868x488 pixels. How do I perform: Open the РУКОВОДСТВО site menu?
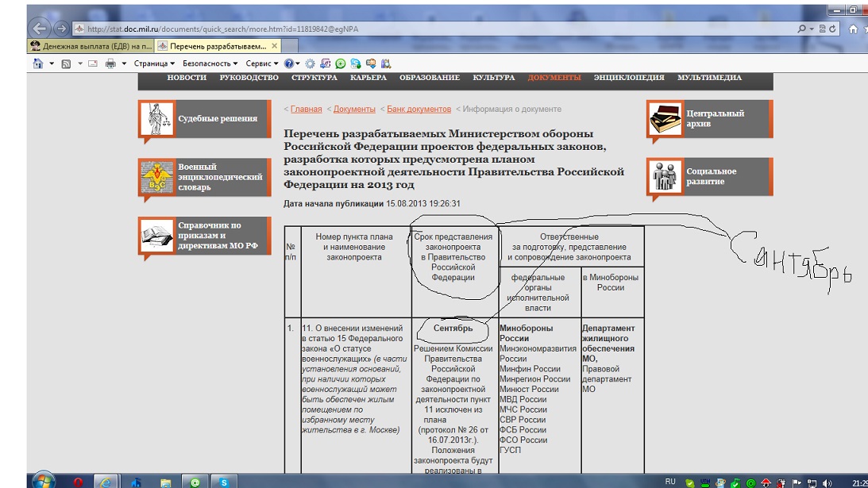[x=249, y=78]
